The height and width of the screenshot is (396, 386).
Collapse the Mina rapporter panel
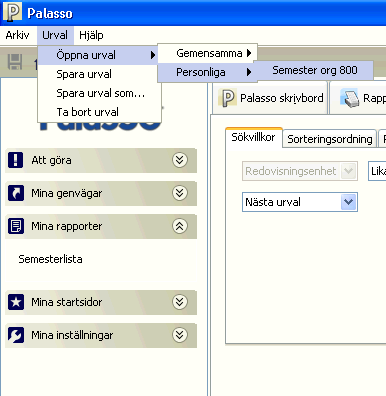(180, 226)
